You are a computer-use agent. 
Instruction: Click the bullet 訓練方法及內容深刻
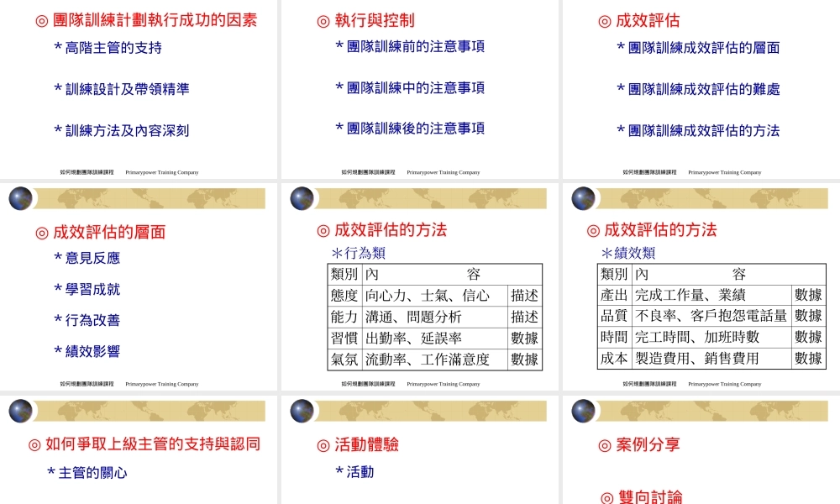click(122, 130)
